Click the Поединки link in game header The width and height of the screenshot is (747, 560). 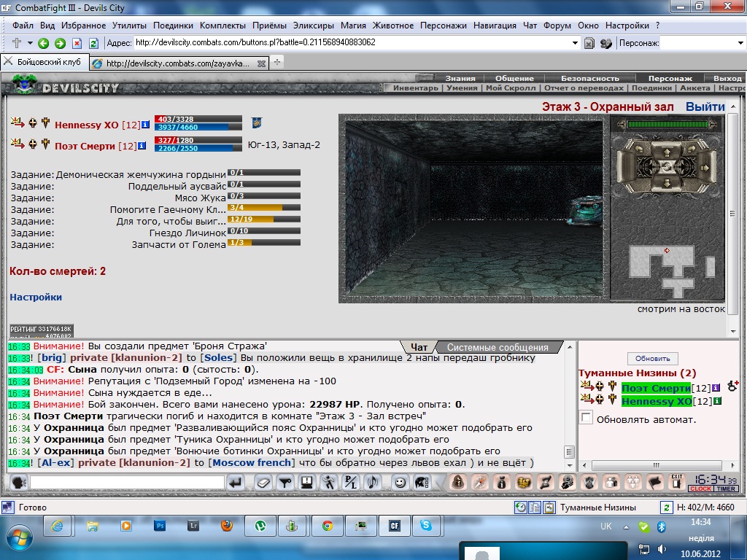(651, 87)
